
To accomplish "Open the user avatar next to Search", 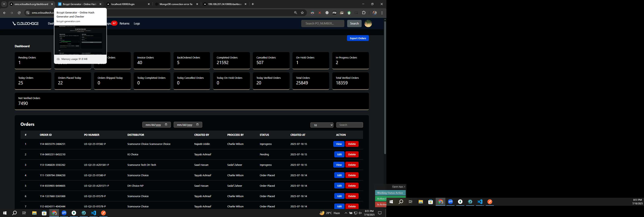I will [368, 24].
